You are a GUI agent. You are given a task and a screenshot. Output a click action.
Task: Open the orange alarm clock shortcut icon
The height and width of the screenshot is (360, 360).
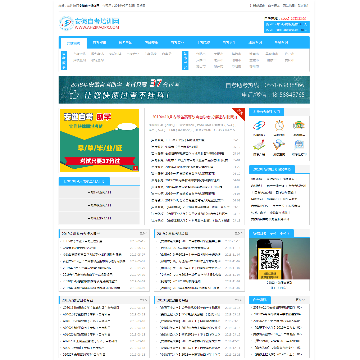point(279,125)
